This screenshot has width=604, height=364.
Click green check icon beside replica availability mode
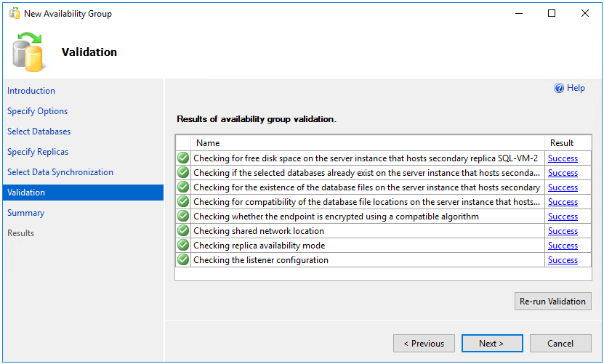pyautogui.click(x=183, y=246)
